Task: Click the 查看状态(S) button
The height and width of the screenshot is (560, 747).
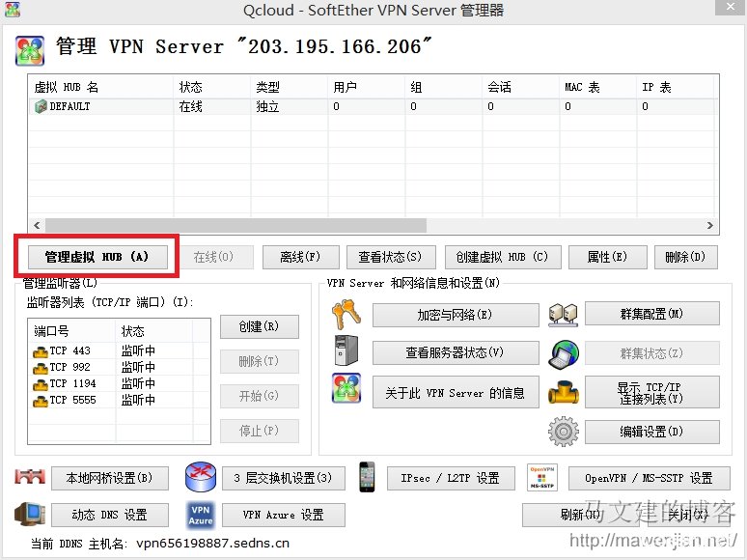Action: click(x=391, y=258)
